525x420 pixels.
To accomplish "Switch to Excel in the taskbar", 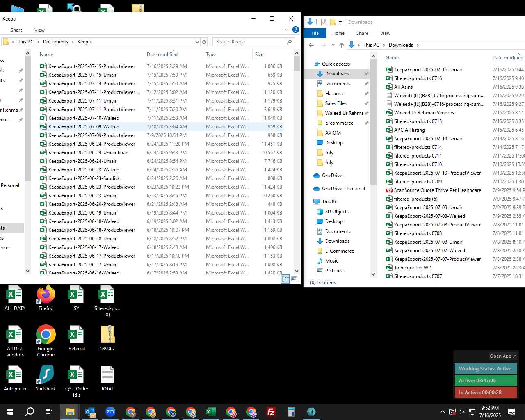I will (x=211, y=412).
